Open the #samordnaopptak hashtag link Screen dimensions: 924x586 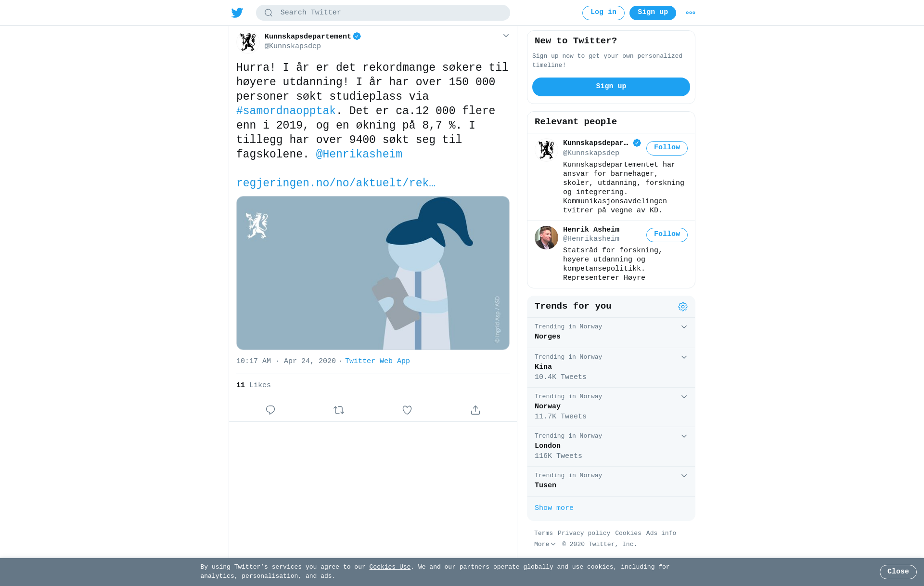tap(286, 111)
